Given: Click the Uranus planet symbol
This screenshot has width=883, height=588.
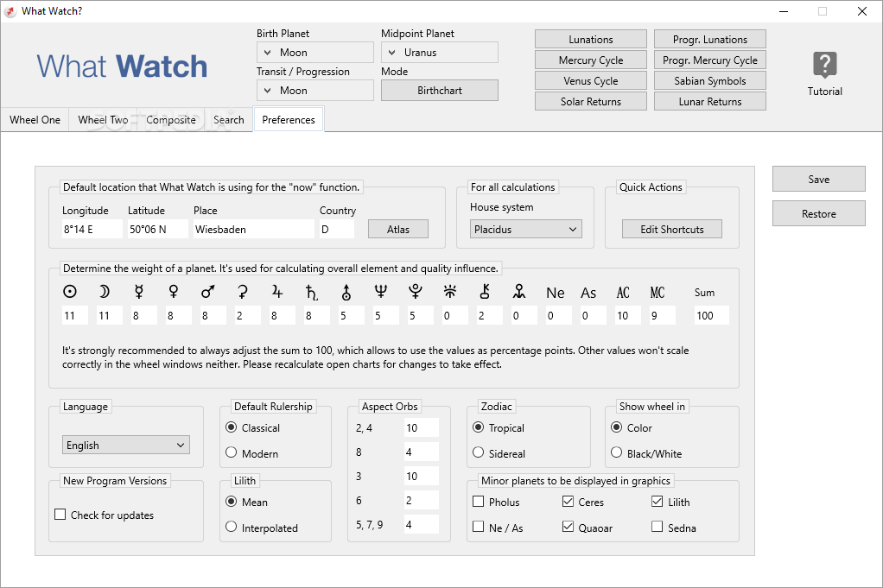Looking at the screenshot, I should 346,292.
